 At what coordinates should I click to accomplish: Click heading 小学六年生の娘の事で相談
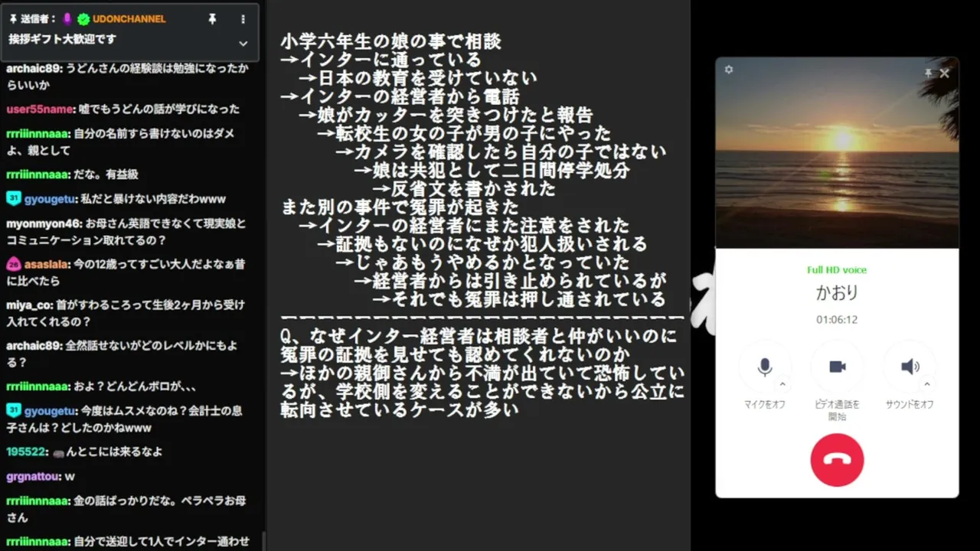click(x=391, y=42)
